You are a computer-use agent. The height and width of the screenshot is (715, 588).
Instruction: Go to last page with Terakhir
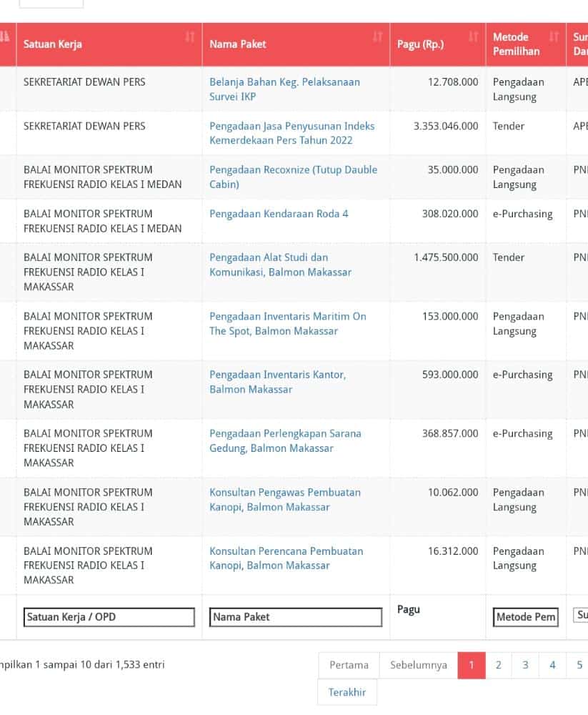[347, 692]
